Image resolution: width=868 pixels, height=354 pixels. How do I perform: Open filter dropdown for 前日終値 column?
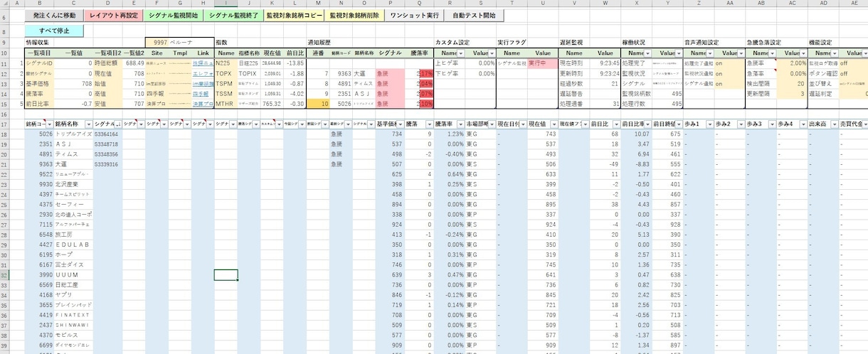pos(678,124)
